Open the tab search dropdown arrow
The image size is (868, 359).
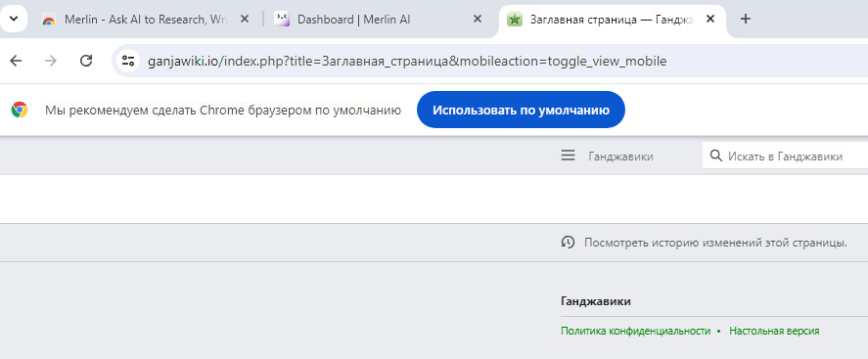coord(14,19)
